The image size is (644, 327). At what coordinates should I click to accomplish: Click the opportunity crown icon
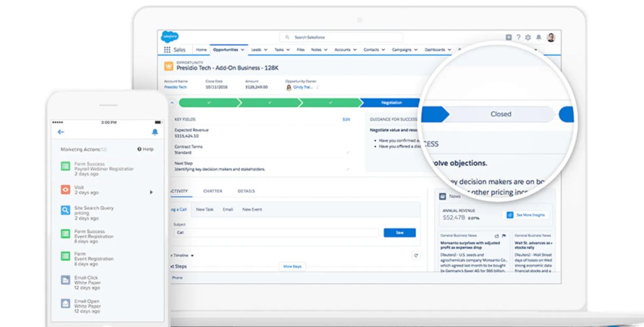click(x=169, y=67)
